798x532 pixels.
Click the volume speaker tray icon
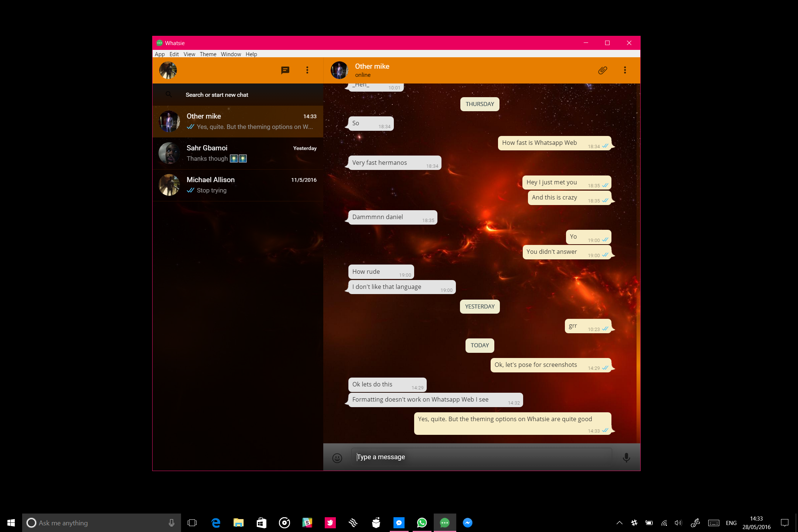point(678,523)
